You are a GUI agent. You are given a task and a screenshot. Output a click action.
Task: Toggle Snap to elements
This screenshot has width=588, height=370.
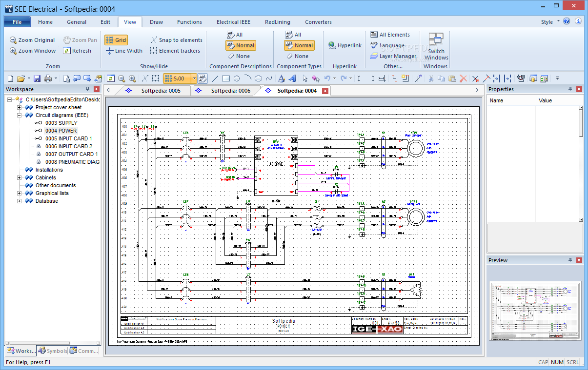pyautogui.click(x=176, y=40)
